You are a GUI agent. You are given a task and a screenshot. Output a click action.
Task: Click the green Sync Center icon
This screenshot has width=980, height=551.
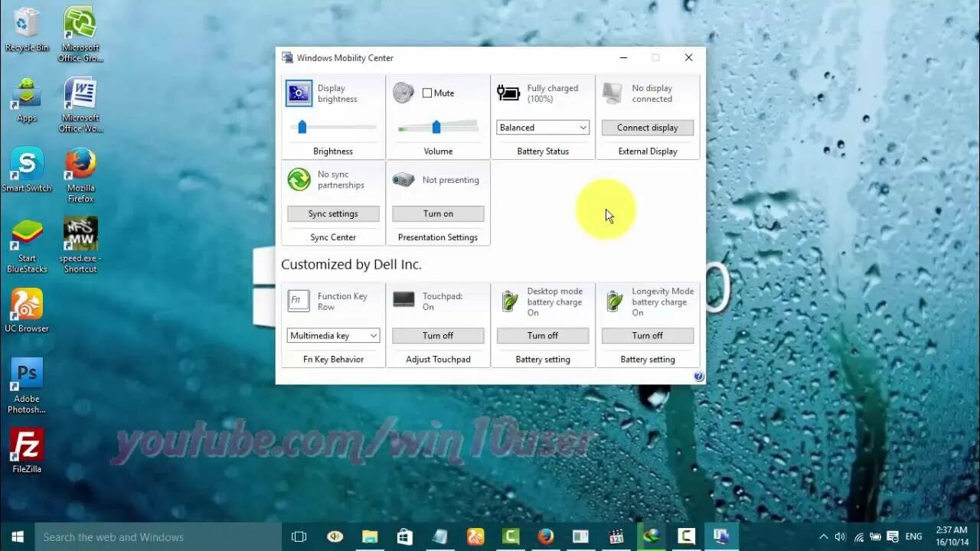coord(299,179)
